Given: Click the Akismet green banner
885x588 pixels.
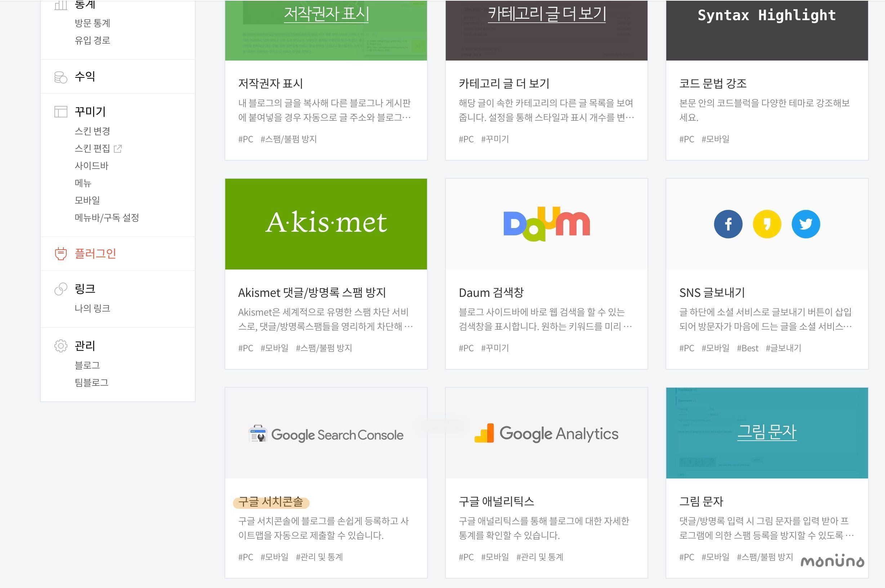Looking at the screenshot, I should [x=326, y=224].
